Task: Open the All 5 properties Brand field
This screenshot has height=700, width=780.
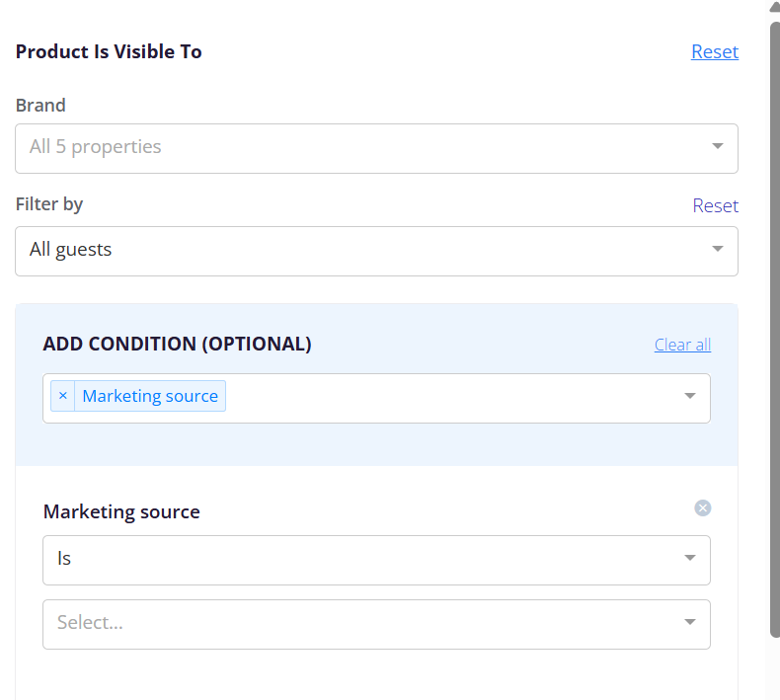Action: (376, 149)
